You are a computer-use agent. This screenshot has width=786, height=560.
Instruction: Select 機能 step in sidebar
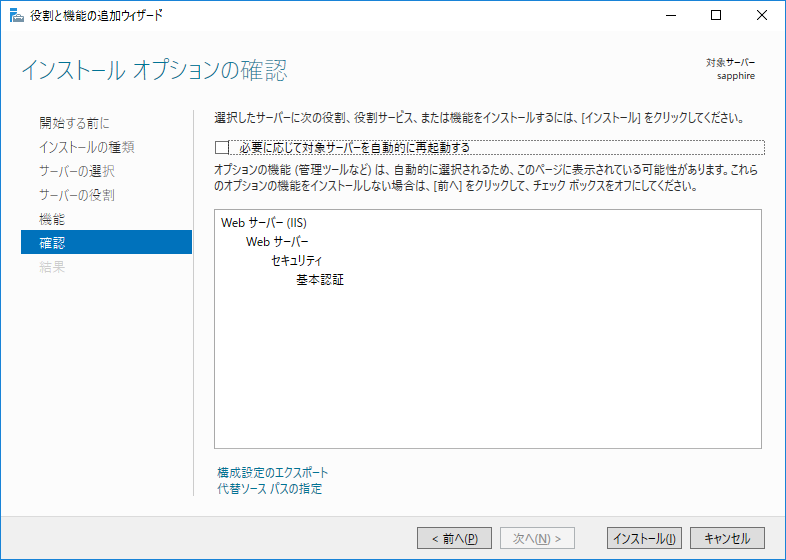(52, 219)
